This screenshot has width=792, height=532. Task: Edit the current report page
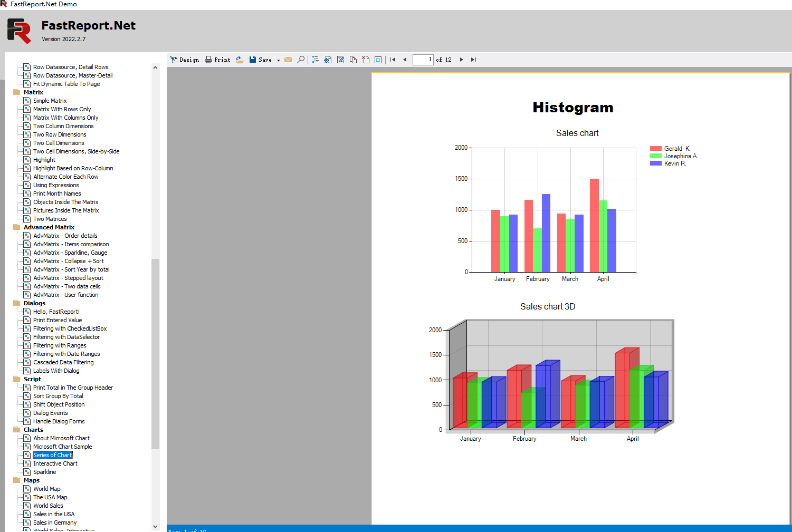coord(340,60)
